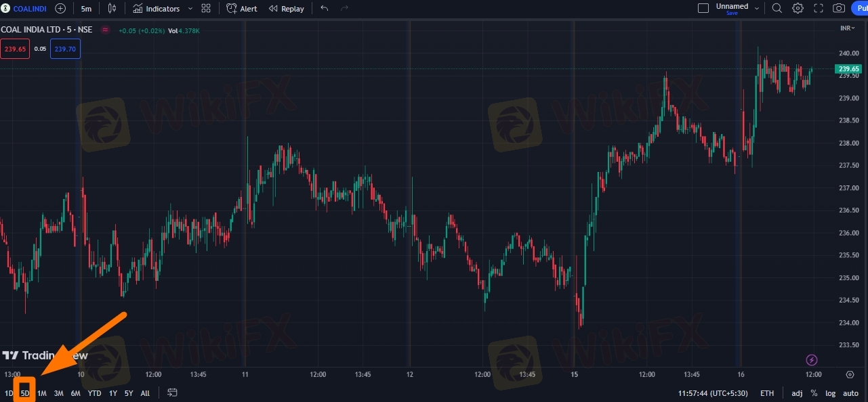This screenshot has height=402, width=868.
Task: Select the YTD date range
Action: pos(95,393)
